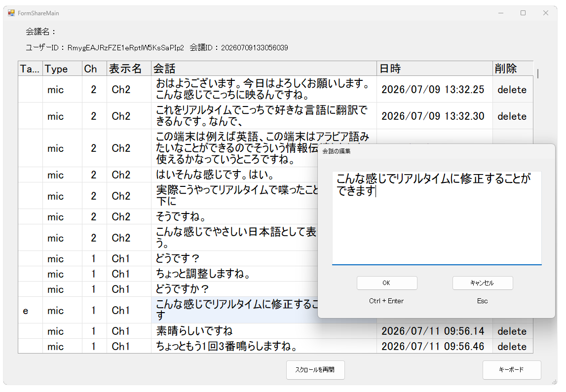Image resolution: width=566 pixels, height=392 pixels.
Task: Click mic type in どうです？ row
Action: click(63, 258)
